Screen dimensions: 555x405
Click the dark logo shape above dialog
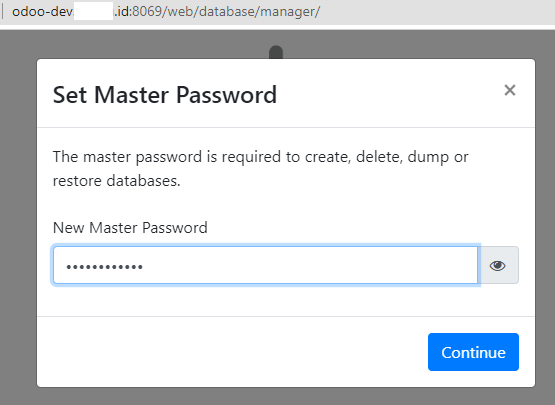[x=276, y=52]
